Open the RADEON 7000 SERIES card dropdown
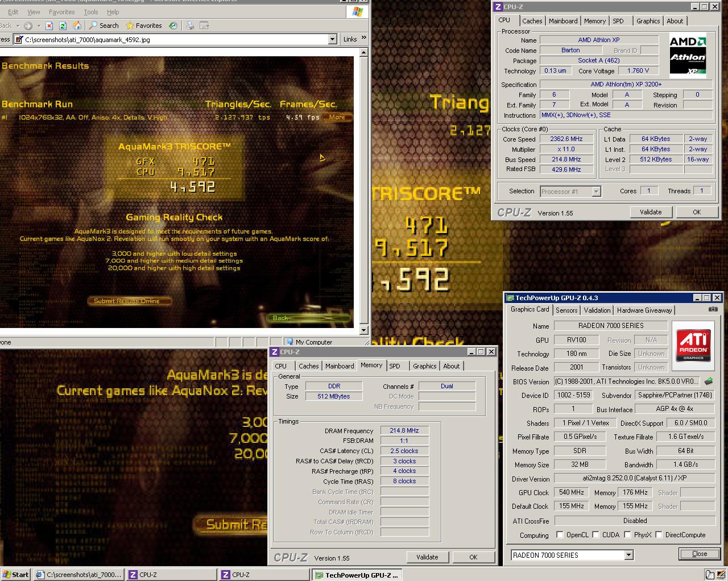This screenshot has width=728, height=581. click(628, 555)
